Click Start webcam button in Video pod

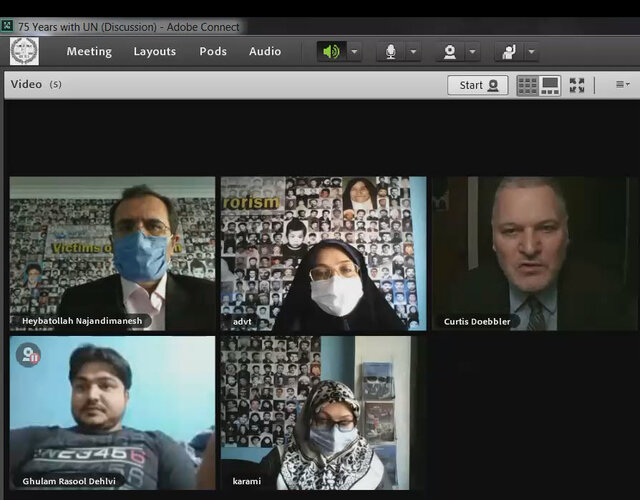(478, 85)
